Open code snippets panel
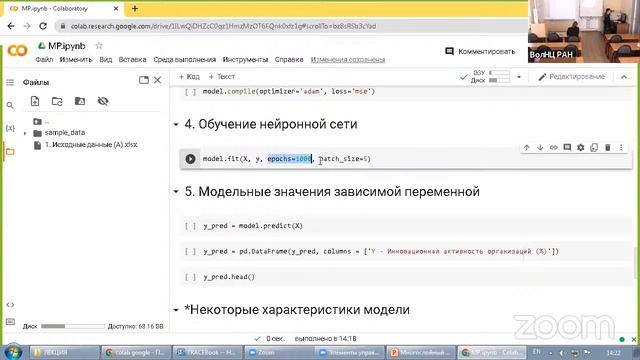This screenshot has height=360, width=640. pos(10,304)
